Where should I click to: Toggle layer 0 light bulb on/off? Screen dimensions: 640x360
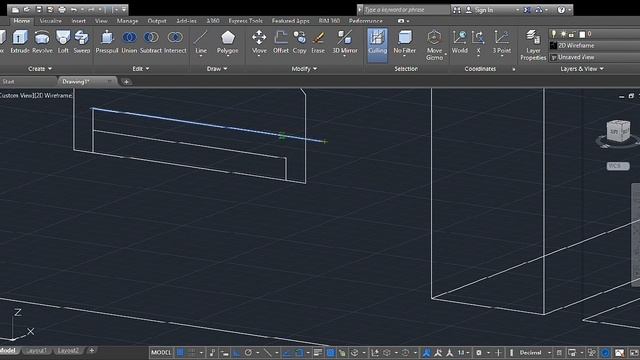pyautogui.click(x=554, y=34)
